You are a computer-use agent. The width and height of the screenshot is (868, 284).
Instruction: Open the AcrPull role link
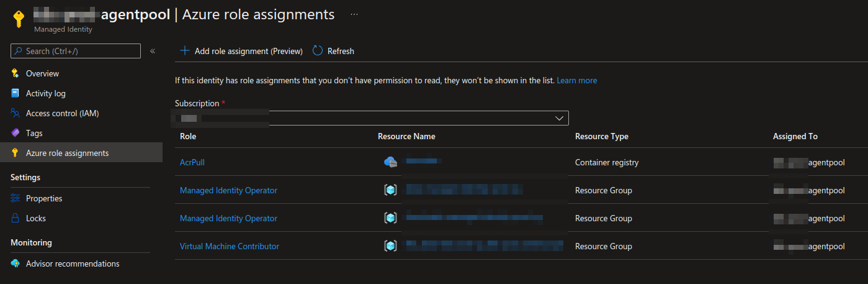[x=192, y=162]
